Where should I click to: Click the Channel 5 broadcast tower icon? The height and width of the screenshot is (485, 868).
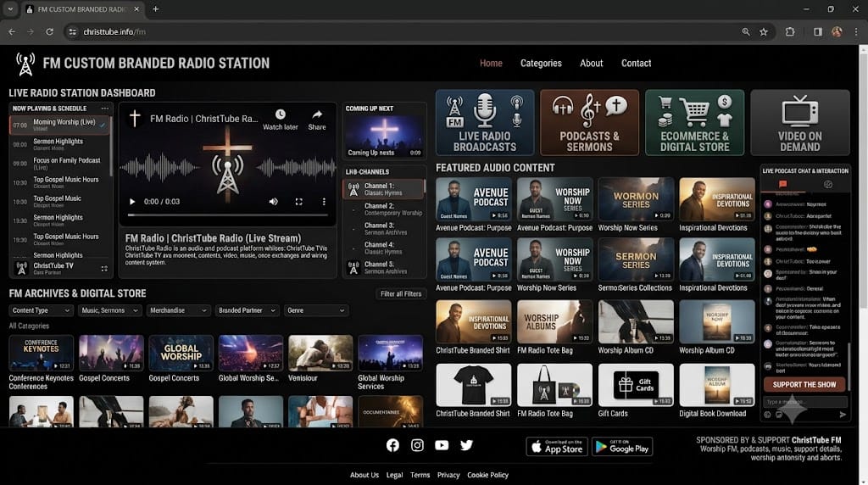tap(353, 268)
